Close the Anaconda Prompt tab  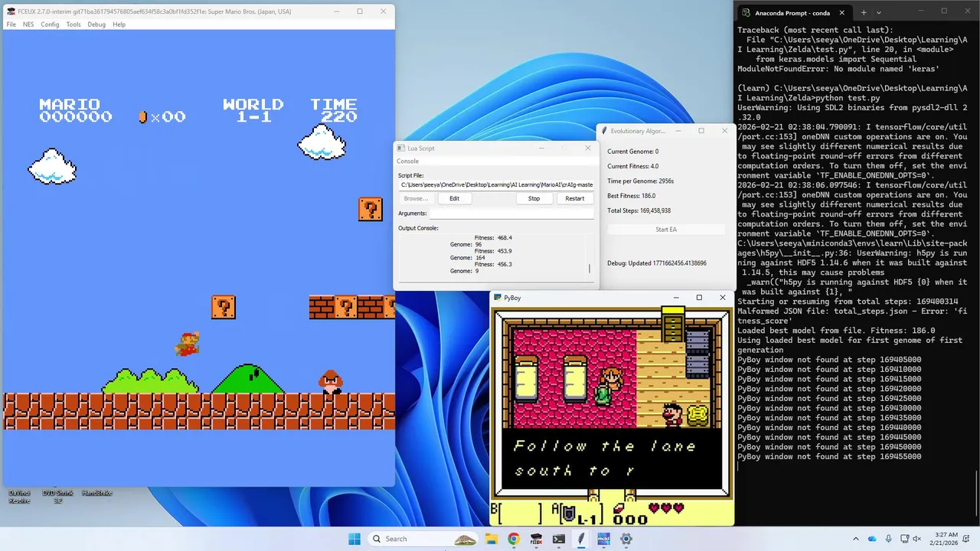(x=841, y=13)
